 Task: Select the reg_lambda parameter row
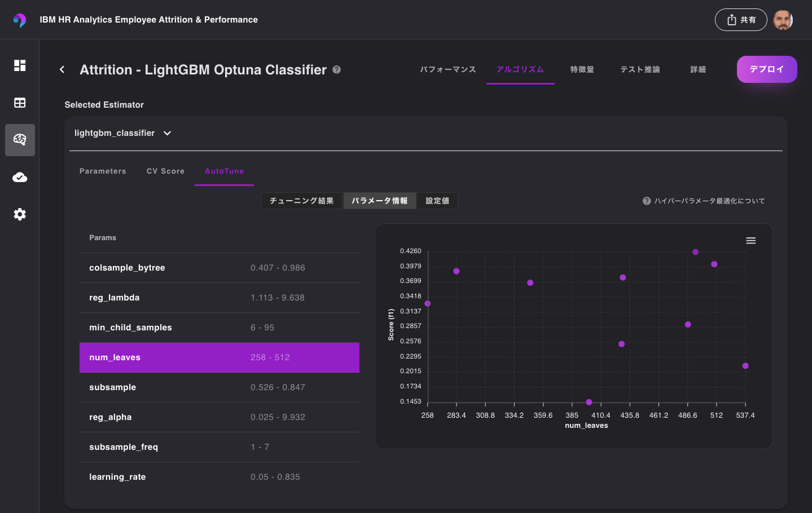(220, 298)
